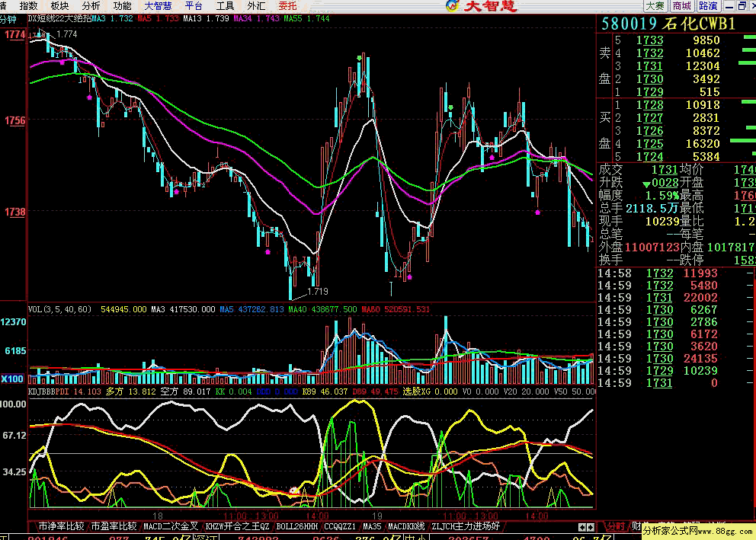Viewport: 756px width, 540px height.
Task: Click the 14:58 trade row
Action: 674,273
